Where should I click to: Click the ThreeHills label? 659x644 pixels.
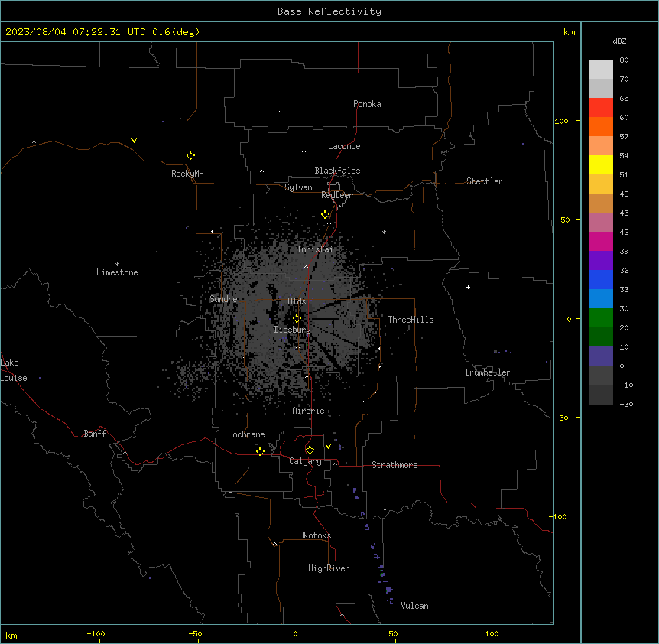[411, 320]
